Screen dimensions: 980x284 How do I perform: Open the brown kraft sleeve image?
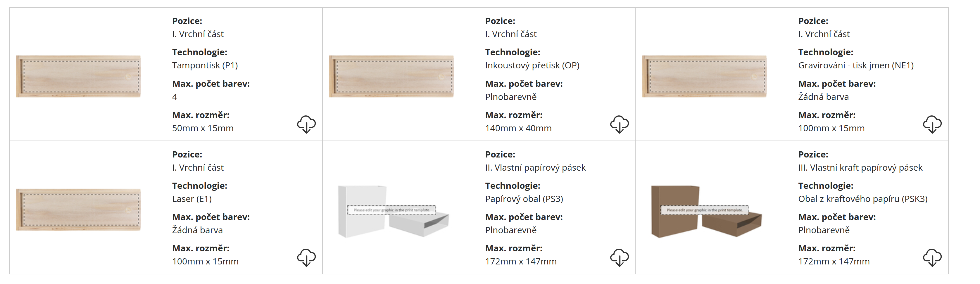706,211
